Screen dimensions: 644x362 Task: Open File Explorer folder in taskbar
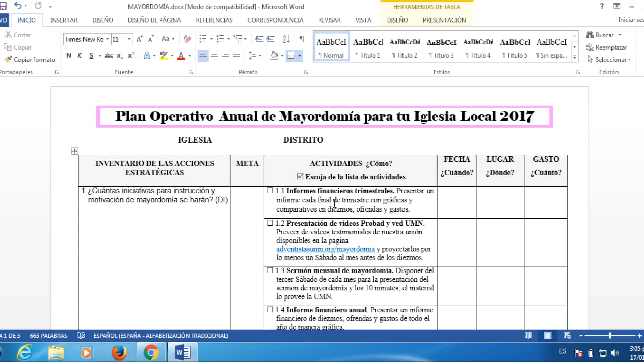pos(56,352)
